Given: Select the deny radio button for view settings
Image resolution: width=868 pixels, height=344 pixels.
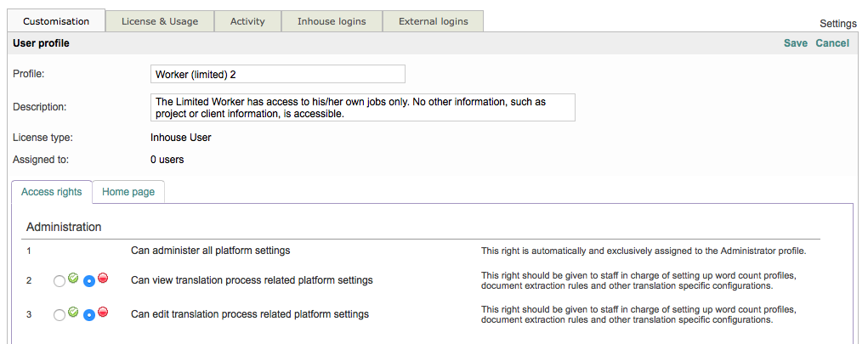Looking at the screenshot, I should pos(89,281).
